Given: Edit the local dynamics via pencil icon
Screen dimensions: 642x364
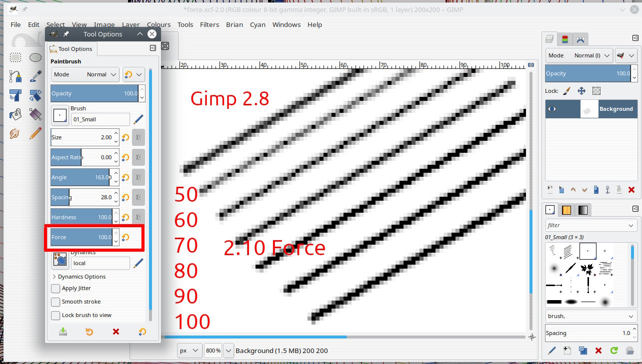Looking at the screenshot, I should (x=138, y=263).
